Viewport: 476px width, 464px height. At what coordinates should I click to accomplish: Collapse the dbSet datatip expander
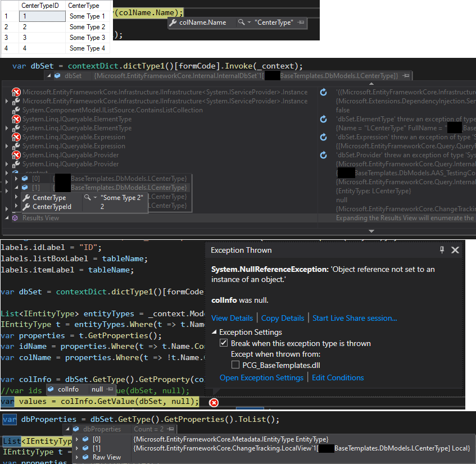pyautogui.click(x=49, y=76)
